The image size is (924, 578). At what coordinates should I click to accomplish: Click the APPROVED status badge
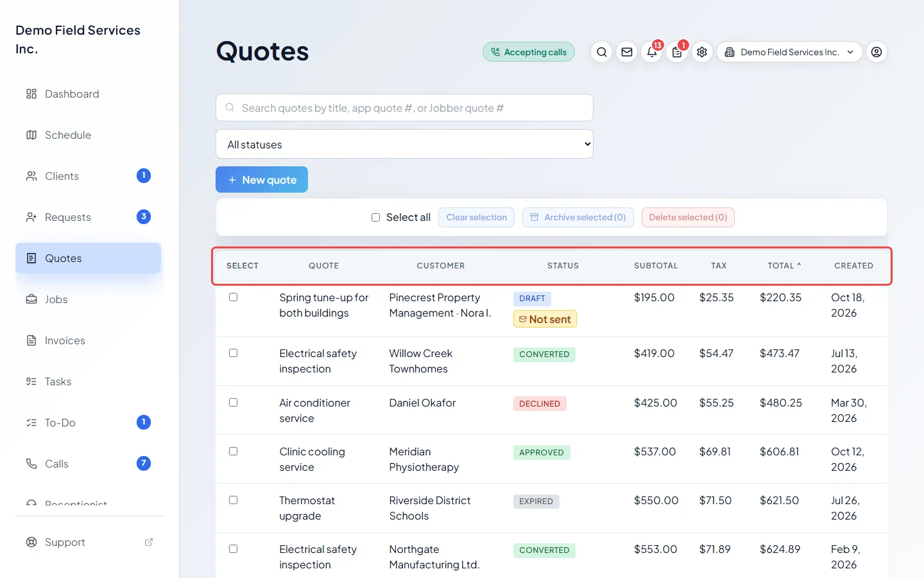point(542,452)
